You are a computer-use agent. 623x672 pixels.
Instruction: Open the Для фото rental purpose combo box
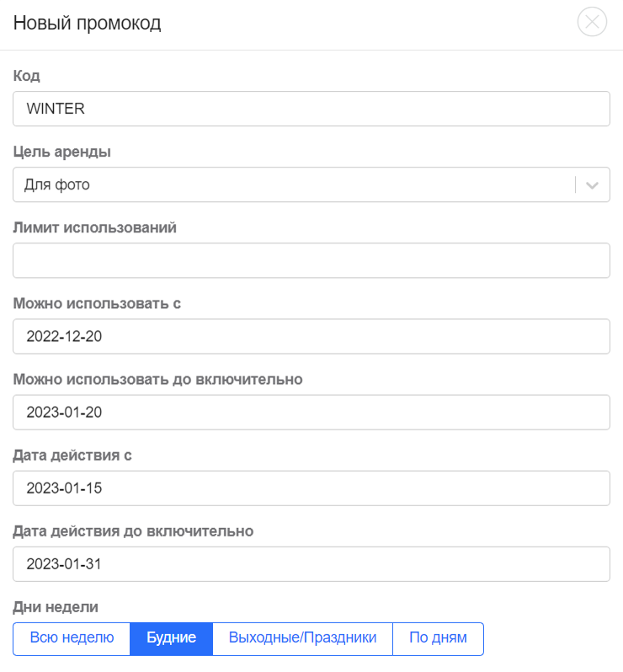tap(311, 184)
